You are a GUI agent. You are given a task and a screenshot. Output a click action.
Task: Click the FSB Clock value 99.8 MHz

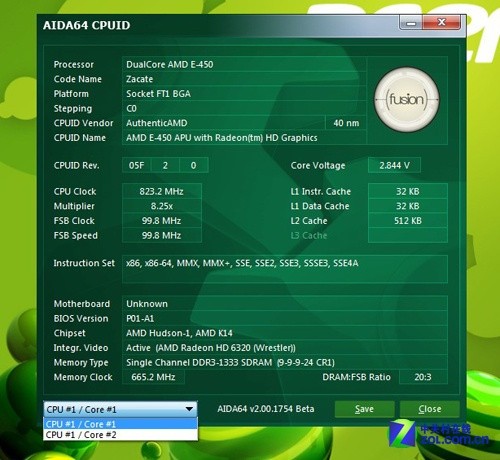(162, 221)
